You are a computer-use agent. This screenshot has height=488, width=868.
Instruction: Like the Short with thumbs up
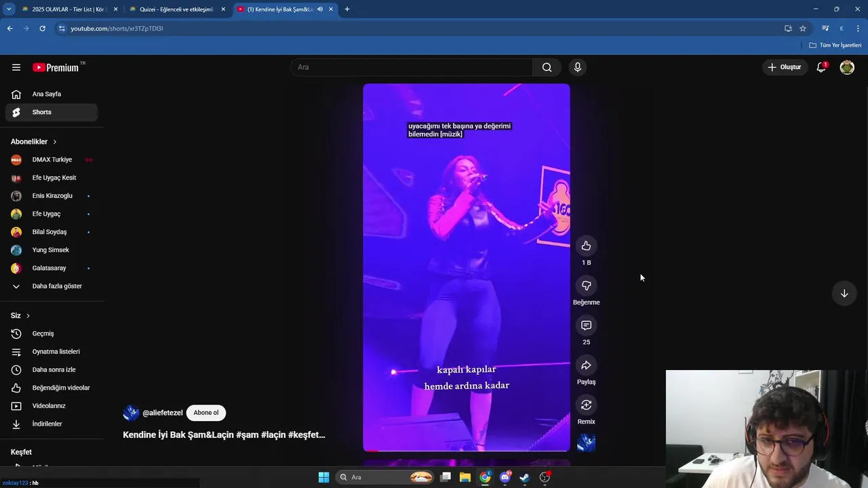tap(587, 246)
